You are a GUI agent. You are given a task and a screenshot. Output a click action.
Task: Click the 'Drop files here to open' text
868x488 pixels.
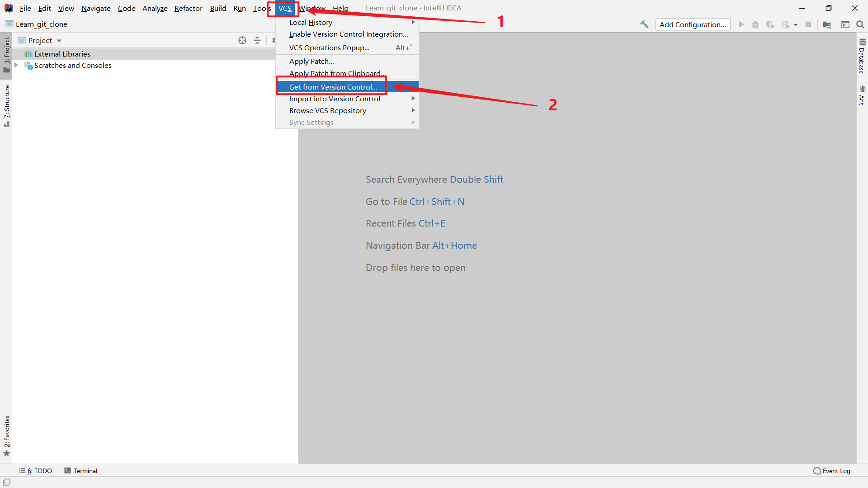point(415,268)
